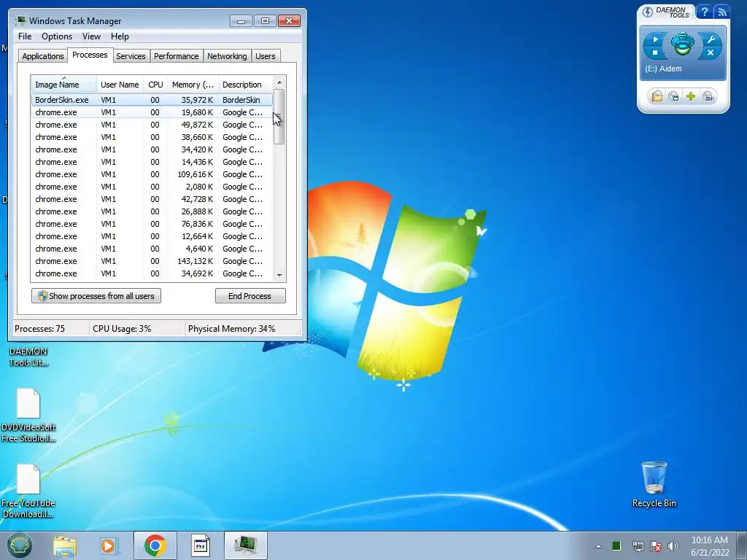Click the End Process button

(250, 296)
